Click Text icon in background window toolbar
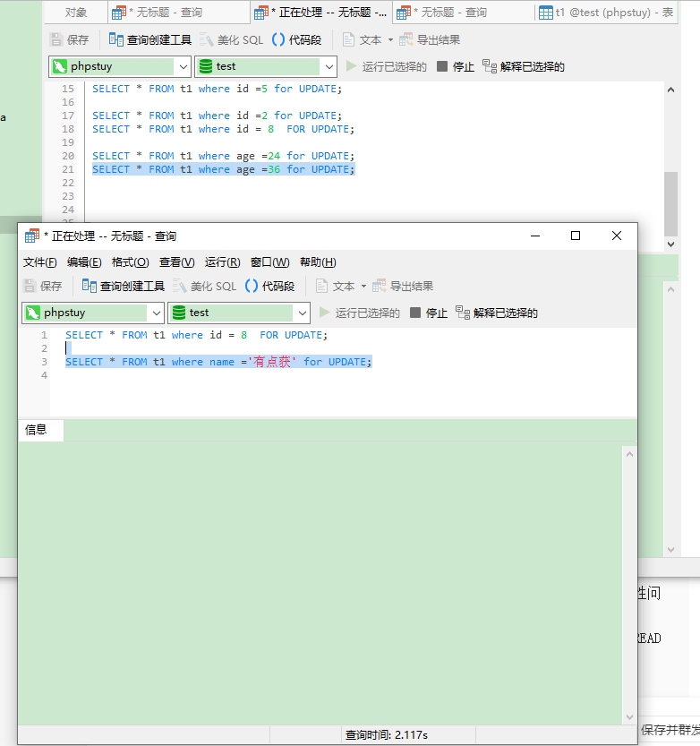 pos(348,39)
